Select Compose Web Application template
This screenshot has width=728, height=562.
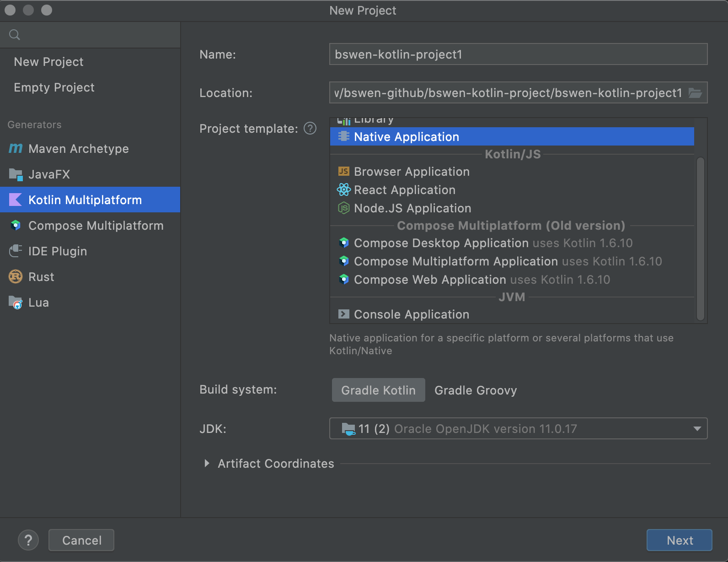[x=512, y=279]
